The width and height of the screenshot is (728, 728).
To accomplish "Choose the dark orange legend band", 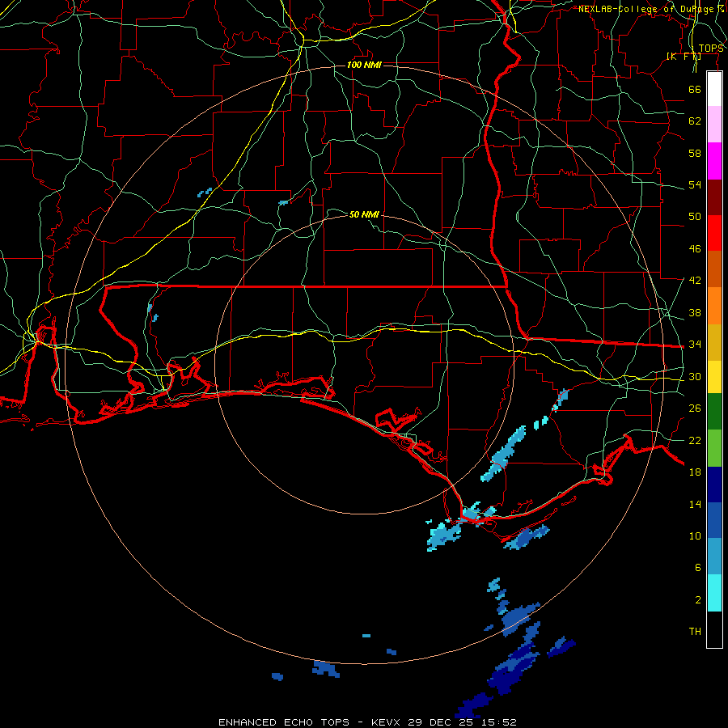I will 714,269.
